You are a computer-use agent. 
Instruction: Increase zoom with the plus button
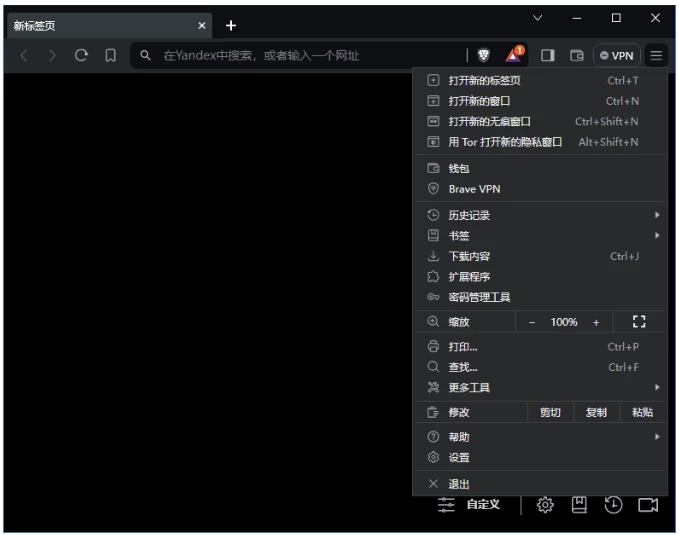point(596,322)
